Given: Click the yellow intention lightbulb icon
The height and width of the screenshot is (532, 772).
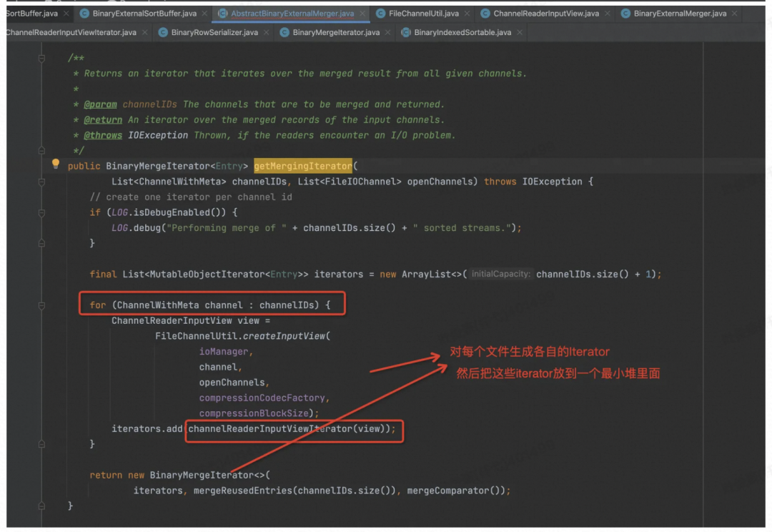Looking at the screenshot, I should (x=56, y=164).
